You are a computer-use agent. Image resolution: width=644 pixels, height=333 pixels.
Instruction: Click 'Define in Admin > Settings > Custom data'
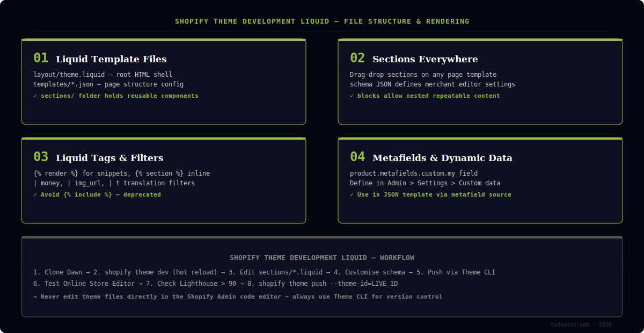pos(425,183)
